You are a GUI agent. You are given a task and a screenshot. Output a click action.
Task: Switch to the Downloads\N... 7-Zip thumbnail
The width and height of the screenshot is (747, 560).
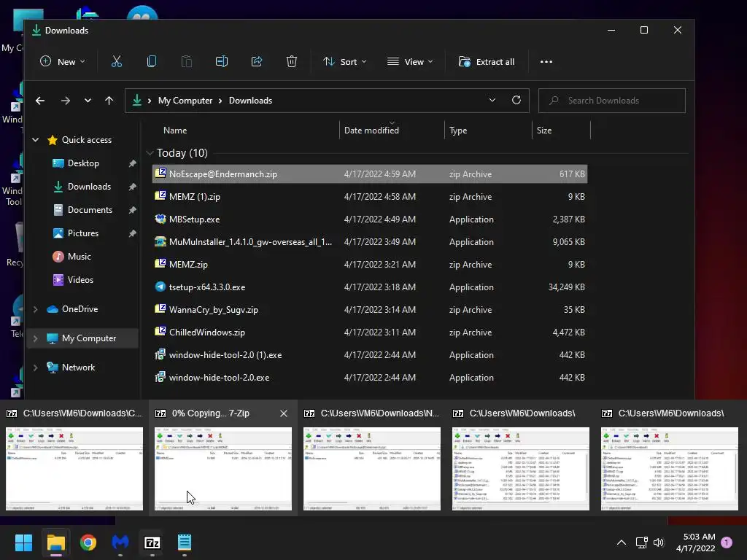[x=372, y=469]
